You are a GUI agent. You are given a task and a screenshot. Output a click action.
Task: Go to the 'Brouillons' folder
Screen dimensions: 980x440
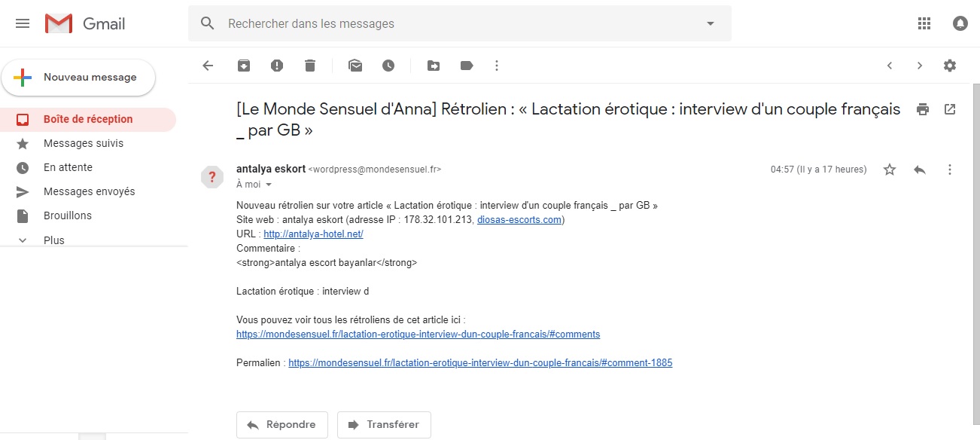pos(68,215)
